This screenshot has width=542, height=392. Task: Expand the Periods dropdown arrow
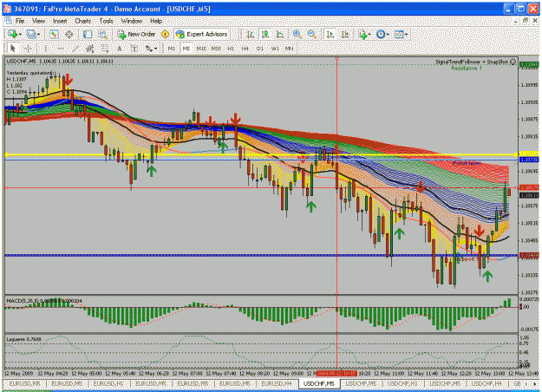388,34
